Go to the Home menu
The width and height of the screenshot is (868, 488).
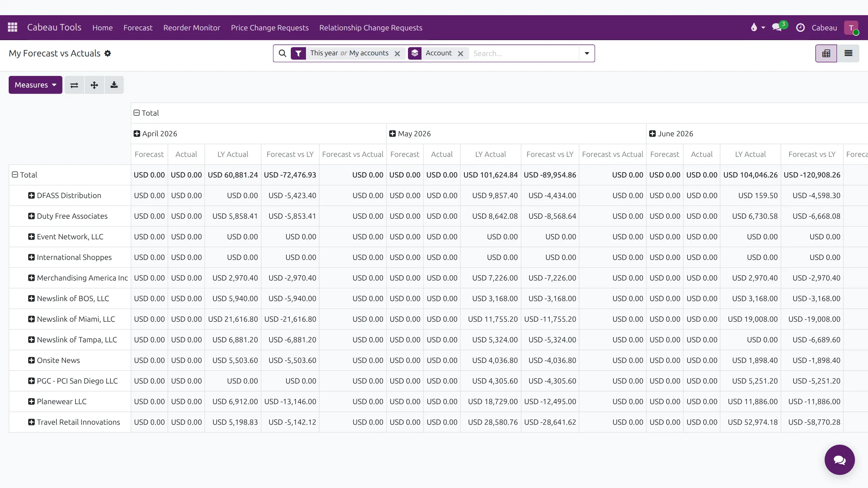click(102, 27)
